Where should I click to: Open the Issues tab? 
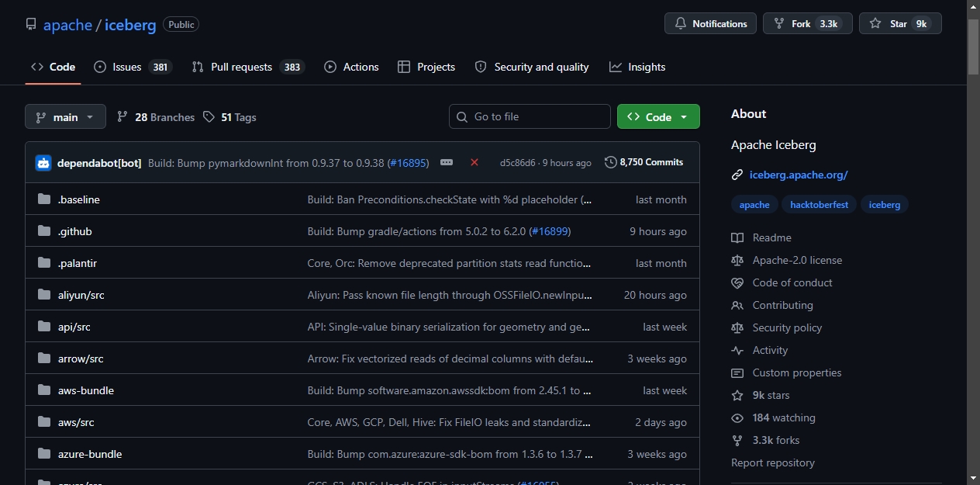click(133, 67)
